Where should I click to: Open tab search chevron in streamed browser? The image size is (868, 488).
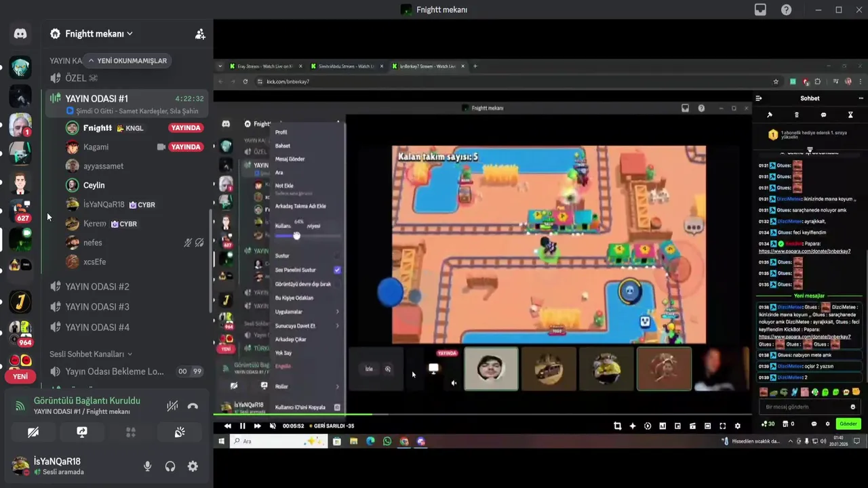click(220, 66)
